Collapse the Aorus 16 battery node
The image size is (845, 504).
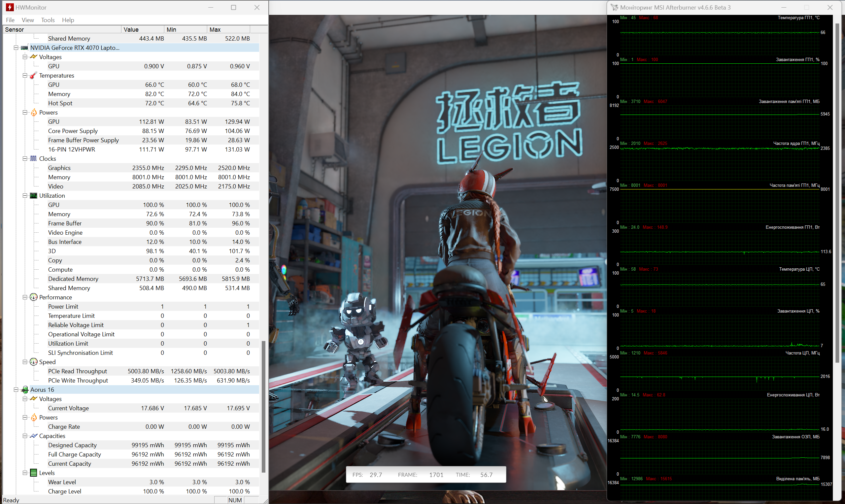[16, 390]
